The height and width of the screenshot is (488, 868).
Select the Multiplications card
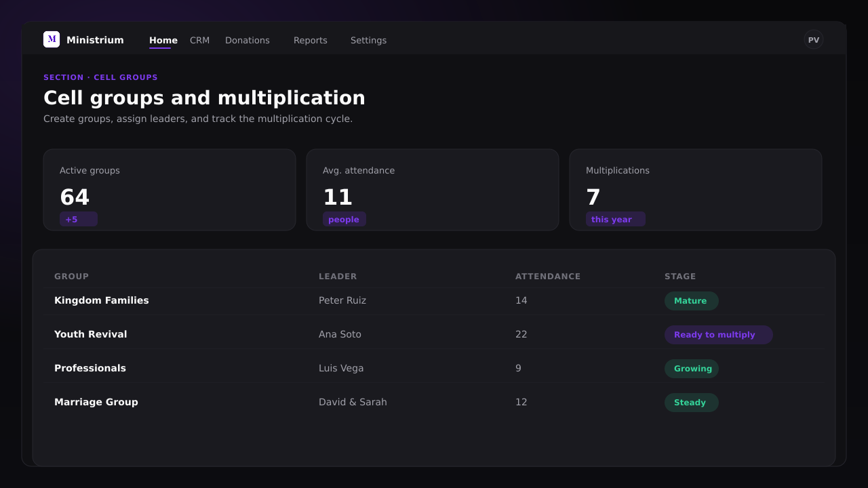click(x=696, y=190)
